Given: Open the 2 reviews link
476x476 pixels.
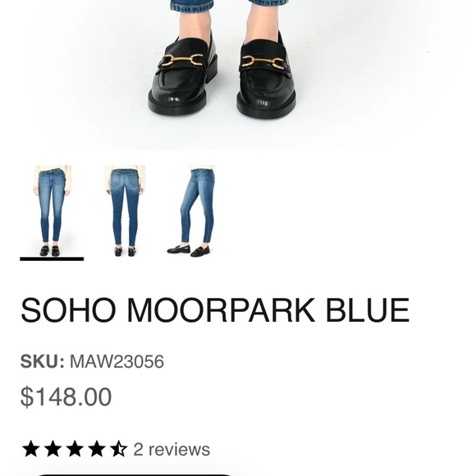Looking at the screenshot, I should pyautogui.click(x=172, y=449).
